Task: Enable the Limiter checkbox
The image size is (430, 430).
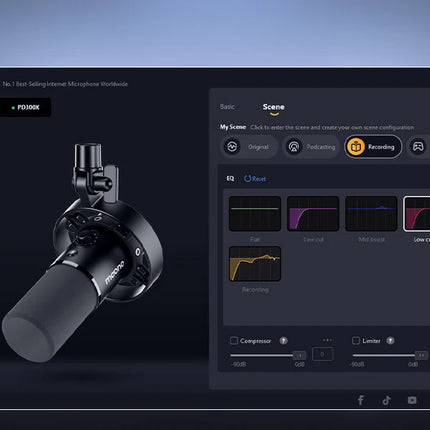Action: click(x=356, y=341)
